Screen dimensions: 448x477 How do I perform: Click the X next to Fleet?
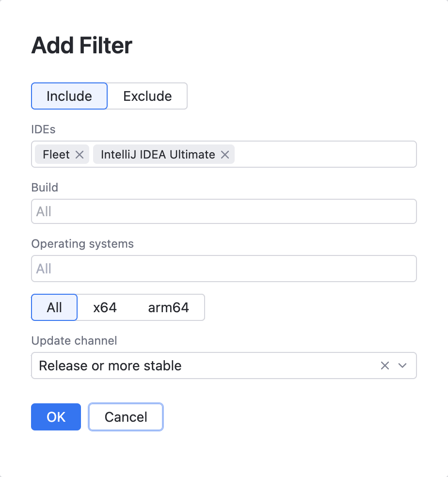click(x=80, y=154)
